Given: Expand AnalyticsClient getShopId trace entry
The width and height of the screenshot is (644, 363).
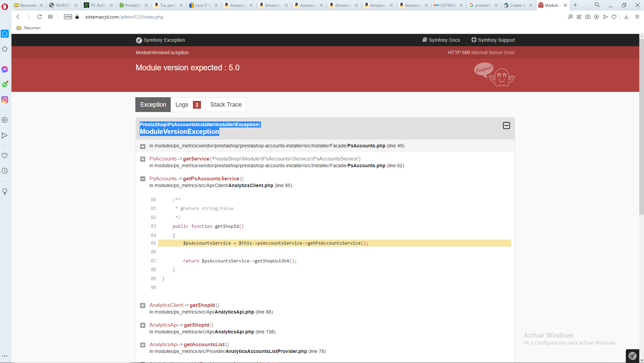Looking at the screenshot, I should 143,305.
